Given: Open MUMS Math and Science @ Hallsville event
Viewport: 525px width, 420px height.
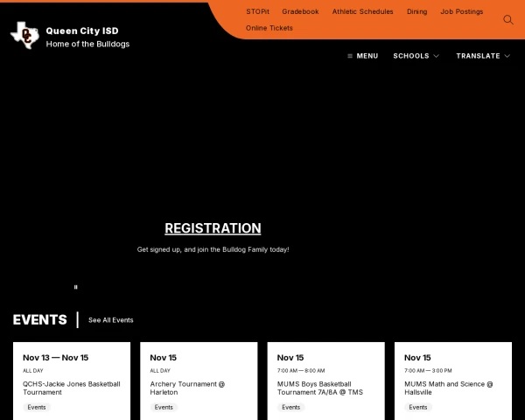Looking at the screenshot, I should (x=448, y=388).
